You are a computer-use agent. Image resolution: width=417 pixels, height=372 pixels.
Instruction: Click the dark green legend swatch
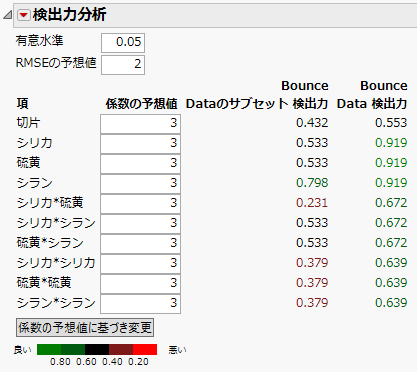pos(73,349)
